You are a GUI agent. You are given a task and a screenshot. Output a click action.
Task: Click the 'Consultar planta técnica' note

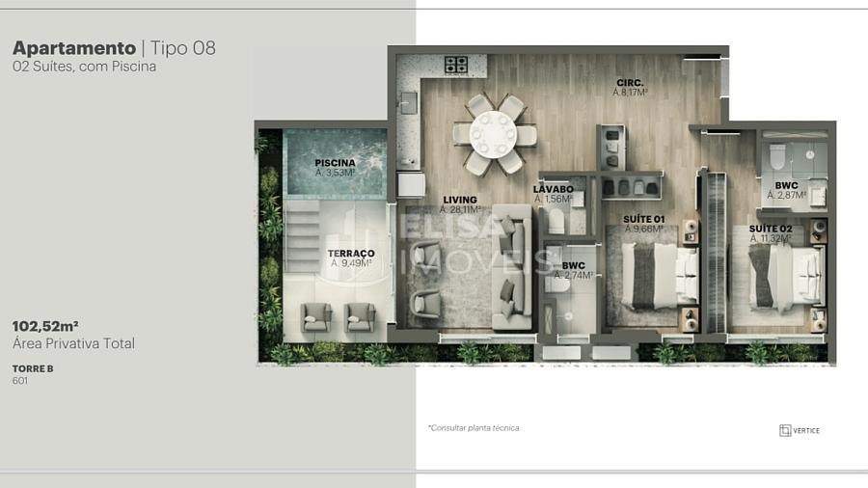(x=474, y=427)
